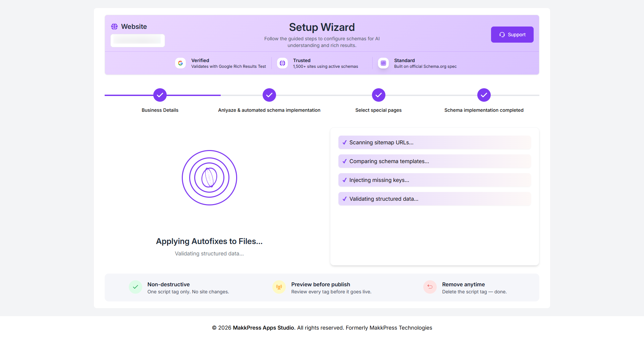
Task: Click the Validating structured data checklist row
Action: 434,199
